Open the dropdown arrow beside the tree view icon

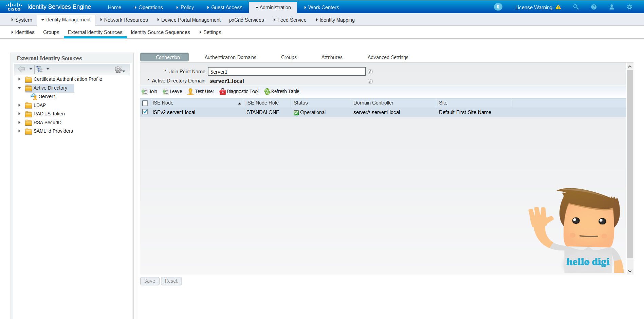[x=48, y=69]
